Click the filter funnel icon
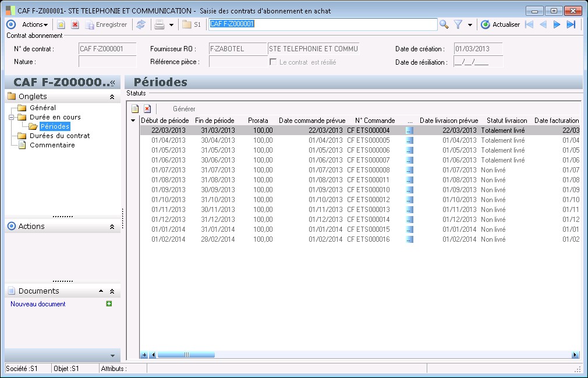The image size is (588, 378). pyautogui.click(x=458, y=24)
